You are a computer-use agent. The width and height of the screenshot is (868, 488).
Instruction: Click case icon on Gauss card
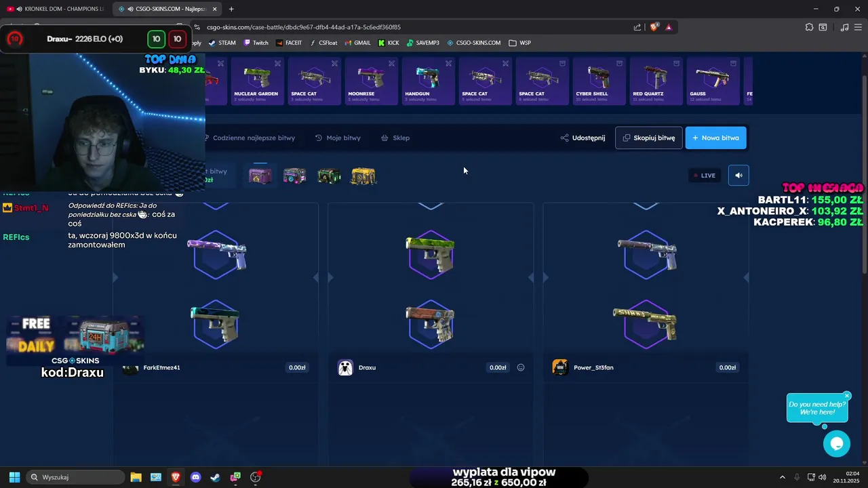[733, 63]
